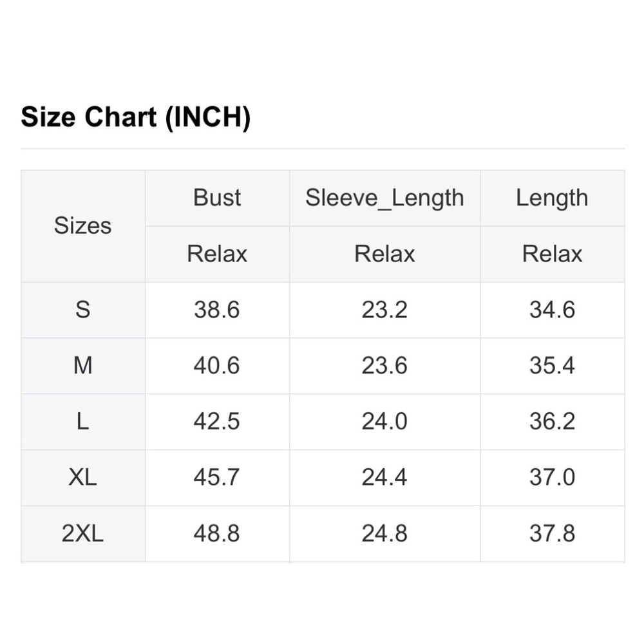Pick the L size row label

point(82,422)
